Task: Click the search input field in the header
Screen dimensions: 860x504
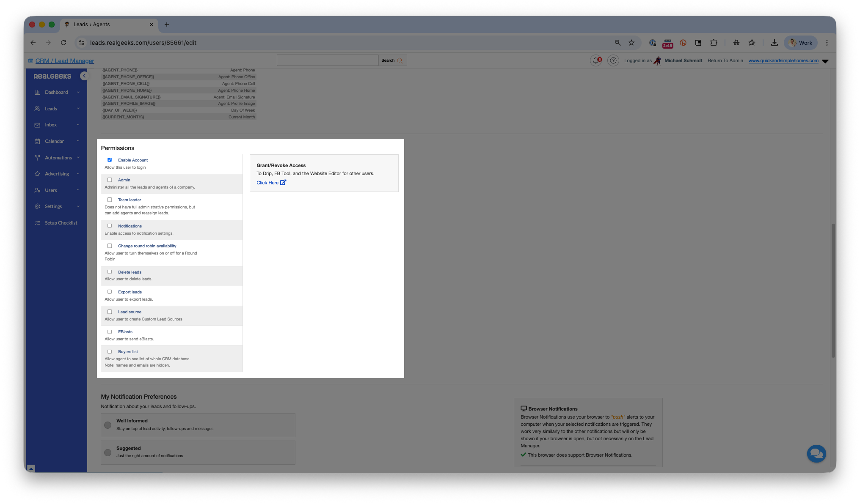Action: click(327, 60)
